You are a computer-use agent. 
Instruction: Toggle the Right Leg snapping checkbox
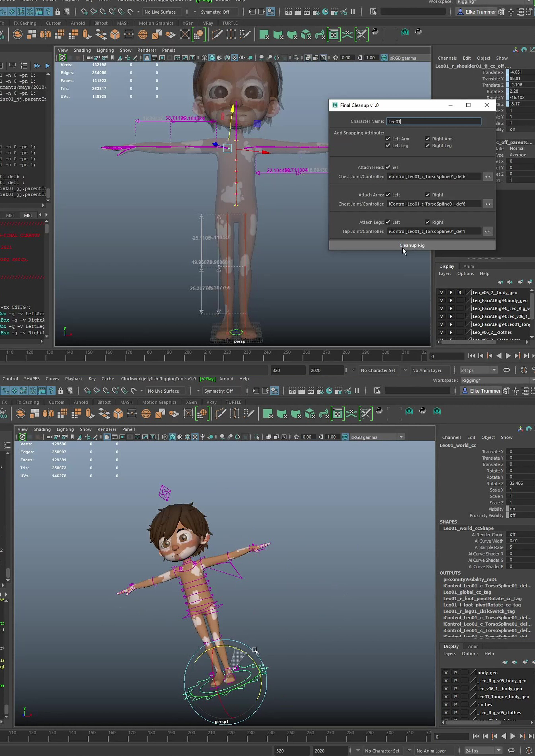(428, 146)
